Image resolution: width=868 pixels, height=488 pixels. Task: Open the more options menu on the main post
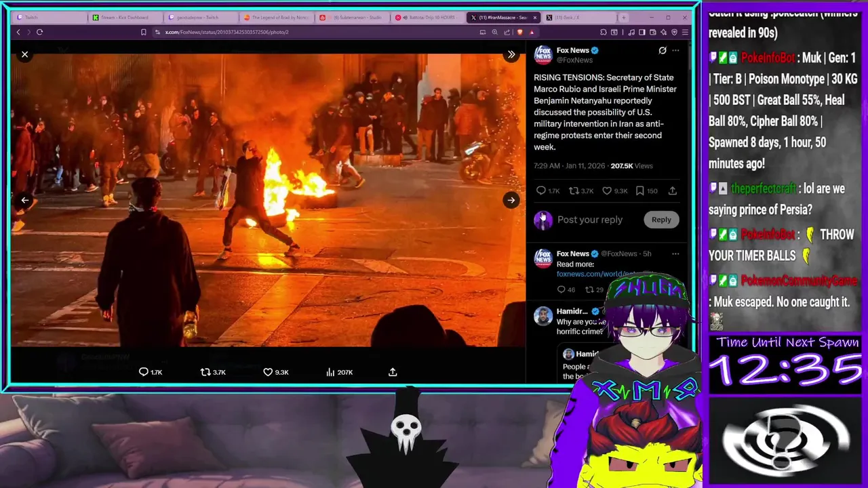coord(675,50)
